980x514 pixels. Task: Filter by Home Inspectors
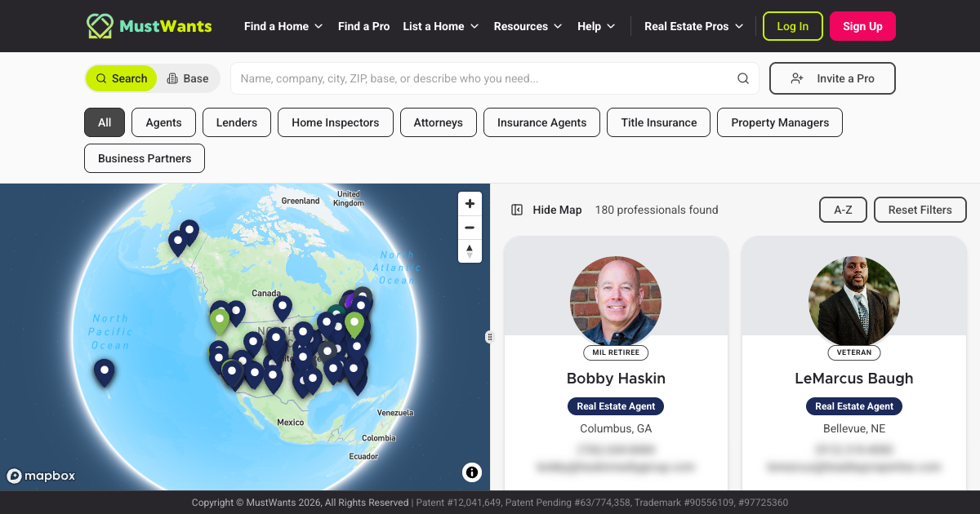pos(335,122)
